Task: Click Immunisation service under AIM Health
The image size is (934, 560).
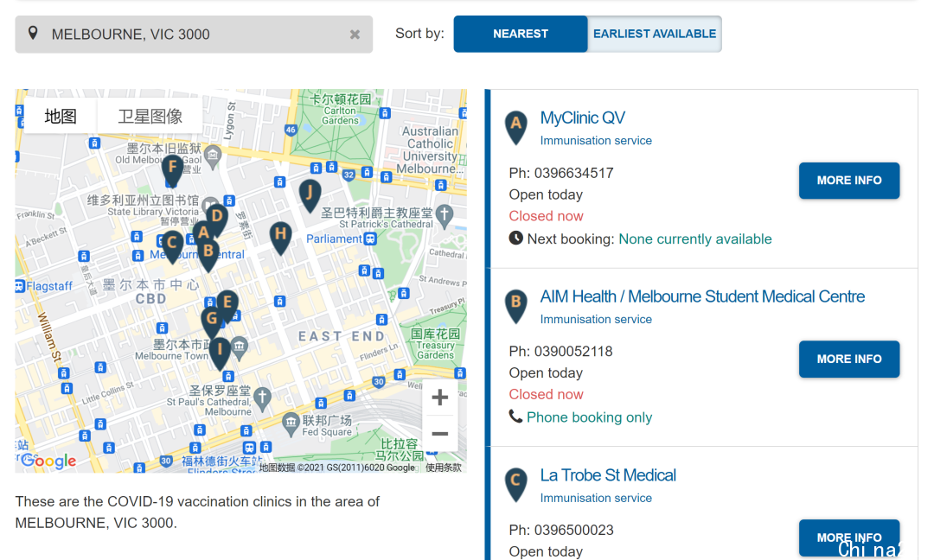Action: (596, 319)
